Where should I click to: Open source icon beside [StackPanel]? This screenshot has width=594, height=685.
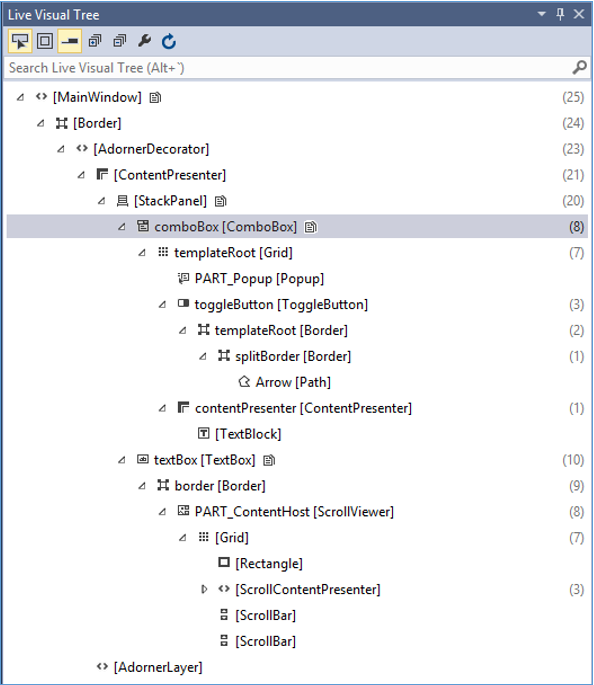(221, 201)
